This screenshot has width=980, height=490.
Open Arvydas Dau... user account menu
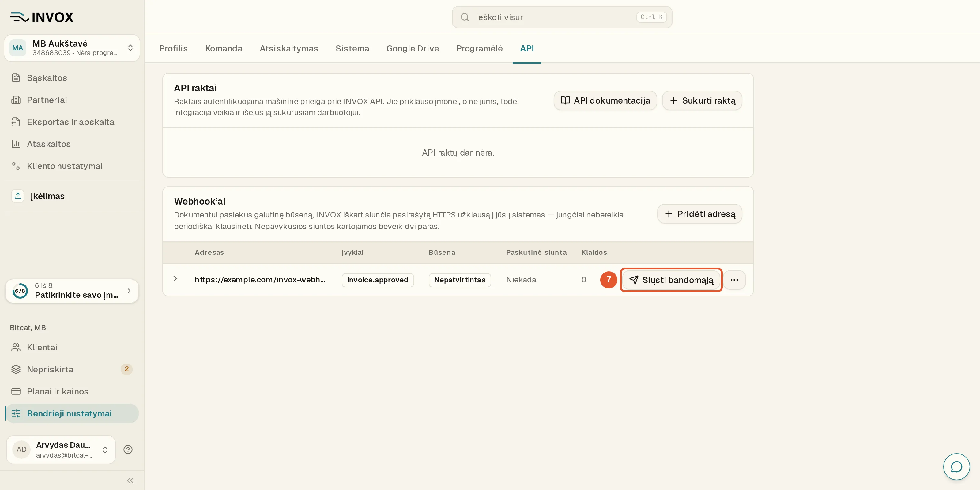[61, 450]
